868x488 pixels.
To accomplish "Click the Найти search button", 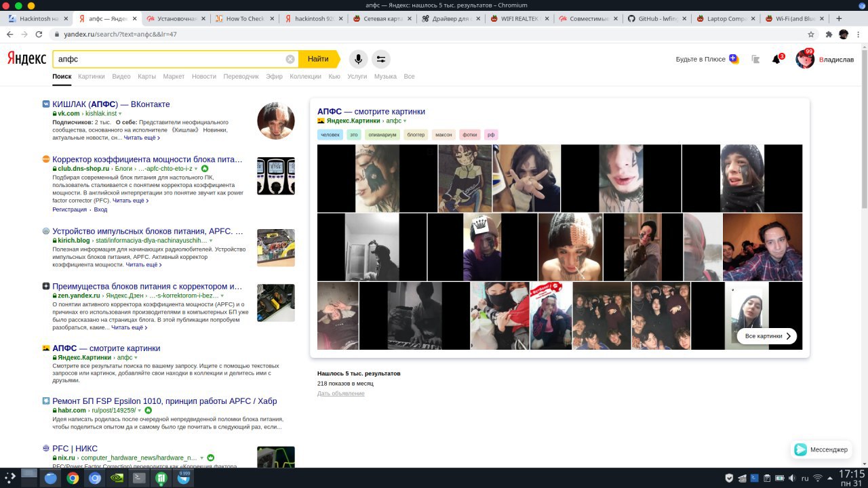I will (318, 59).
